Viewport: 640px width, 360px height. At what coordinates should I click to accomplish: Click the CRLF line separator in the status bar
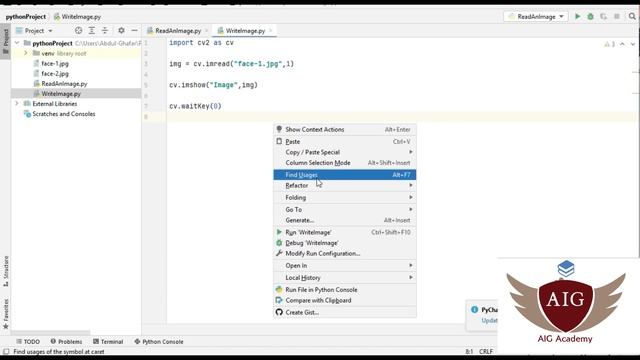click(486, 351)
